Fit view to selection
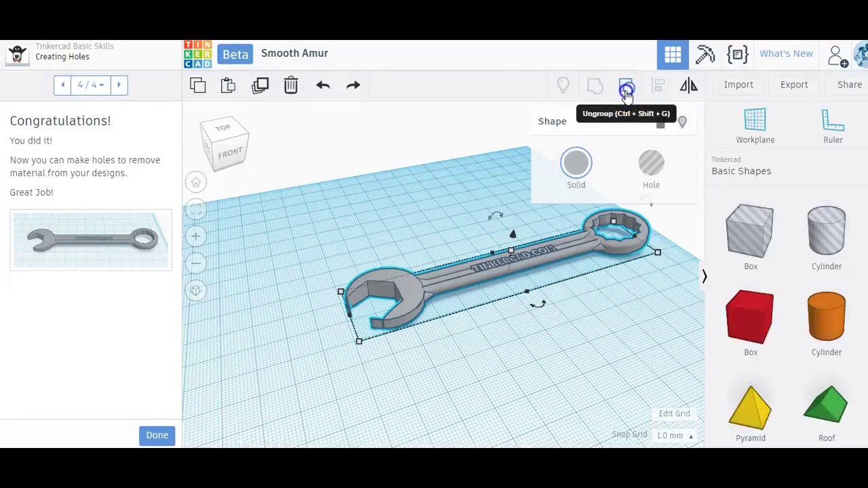 click(x=196, y=209)
